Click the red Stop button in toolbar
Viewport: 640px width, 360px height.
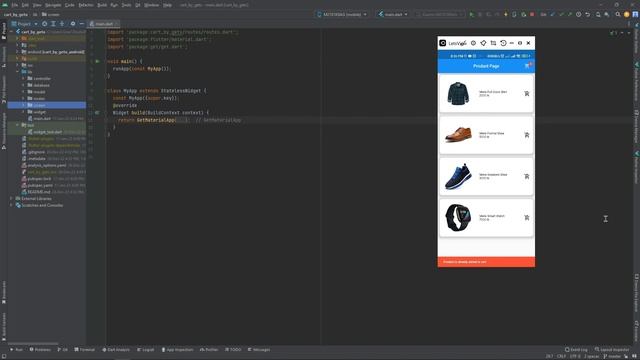532,14
